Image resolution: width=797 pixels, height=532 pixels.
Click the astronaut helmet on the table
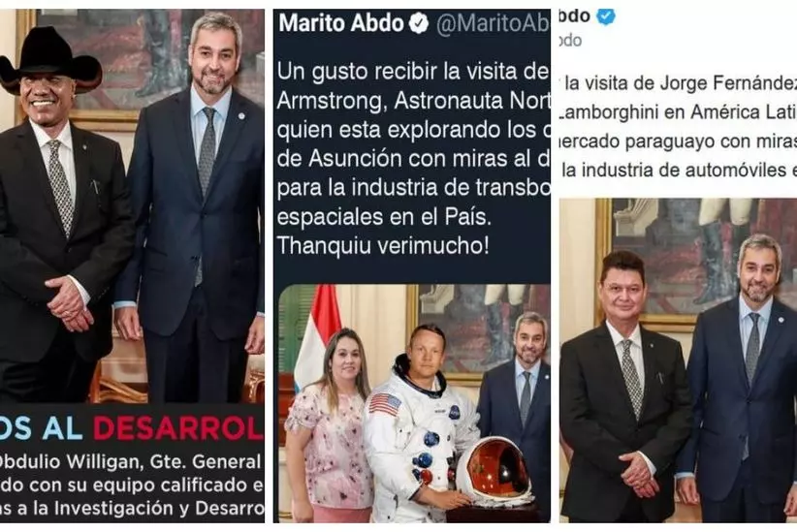tap(494, 469)
